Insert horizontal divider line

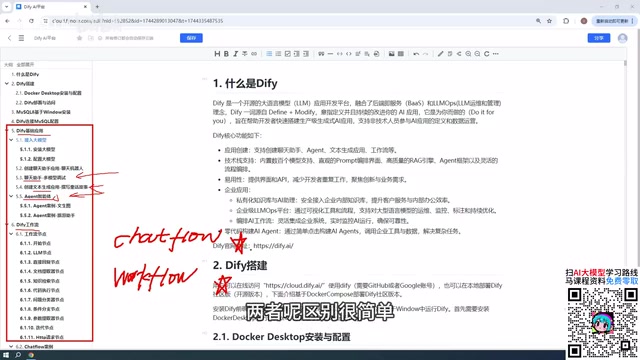click(330, 54)
